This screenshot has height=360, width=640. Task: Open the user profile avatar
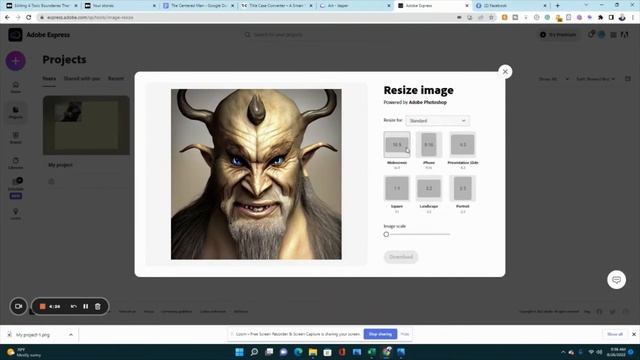point(602,35)
